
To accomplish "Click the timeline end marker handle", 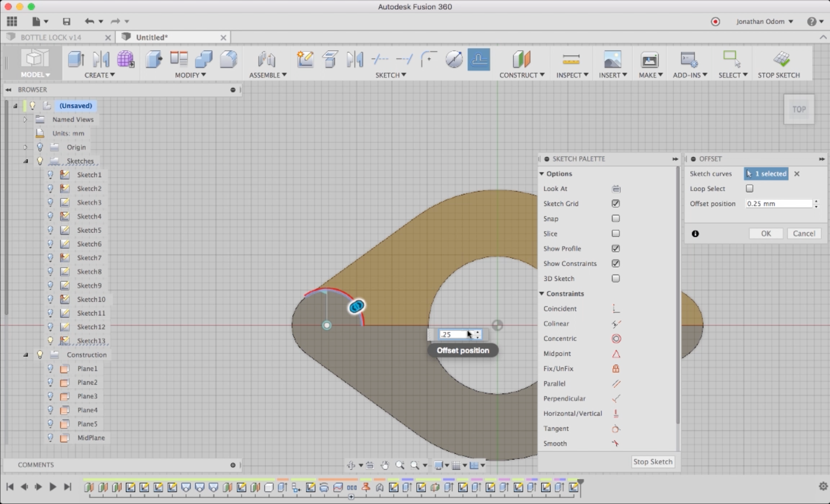I will (x=580, y=482).
